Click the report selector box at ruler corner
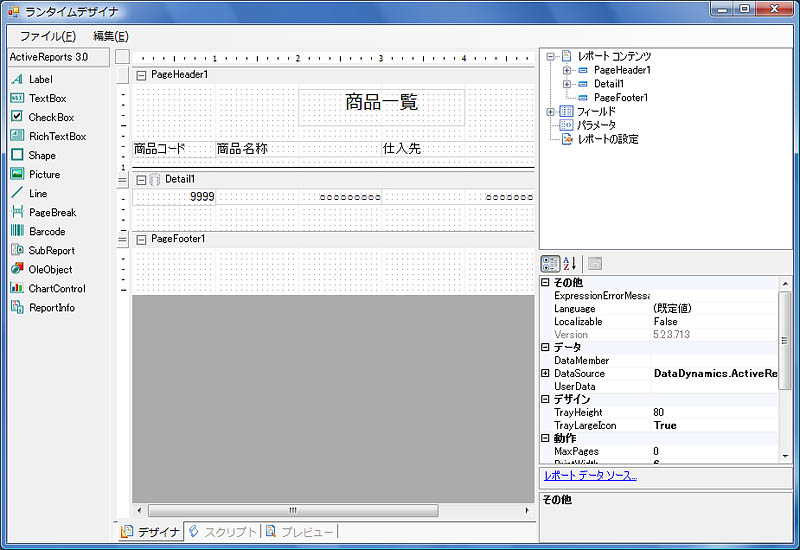Viewport: 800px width, 550px height. (x=122, y=57)
